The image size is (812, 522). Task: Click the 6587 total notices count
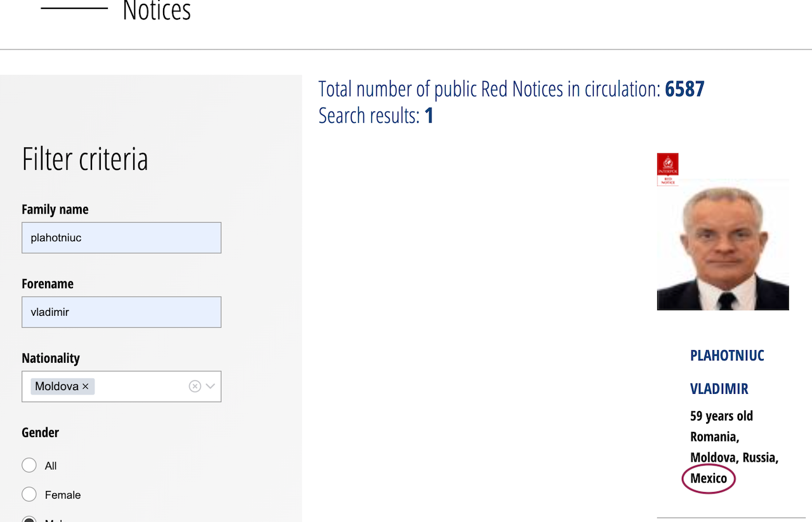[684, 89]
